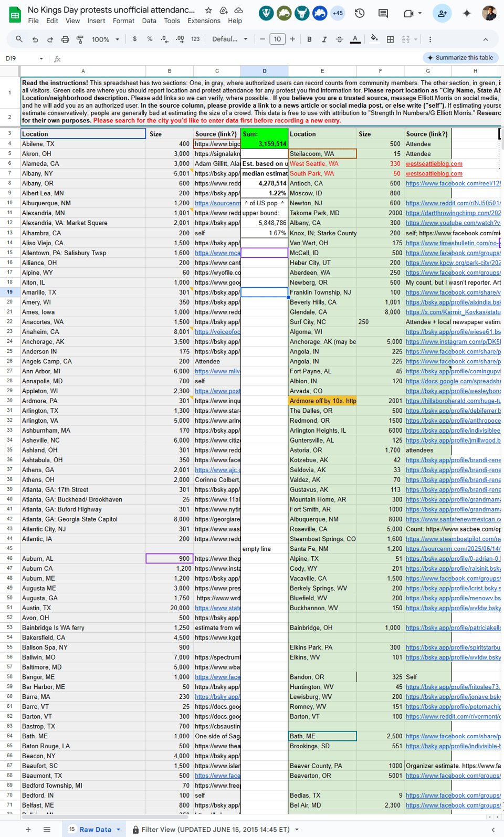The image size is (504, 837).
Task: Click the print icon in toolbar
Action: (x=65, y=39)
